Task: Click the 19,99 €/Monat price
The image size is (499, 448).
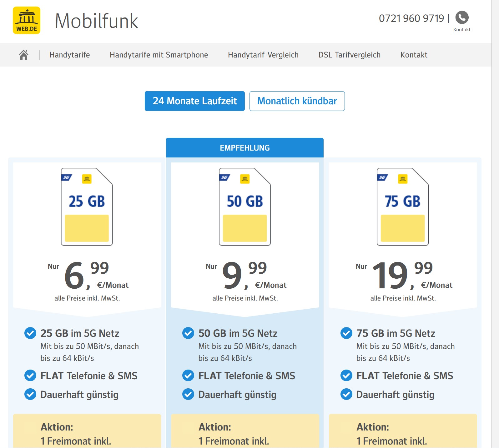Action: pos(403,276)
